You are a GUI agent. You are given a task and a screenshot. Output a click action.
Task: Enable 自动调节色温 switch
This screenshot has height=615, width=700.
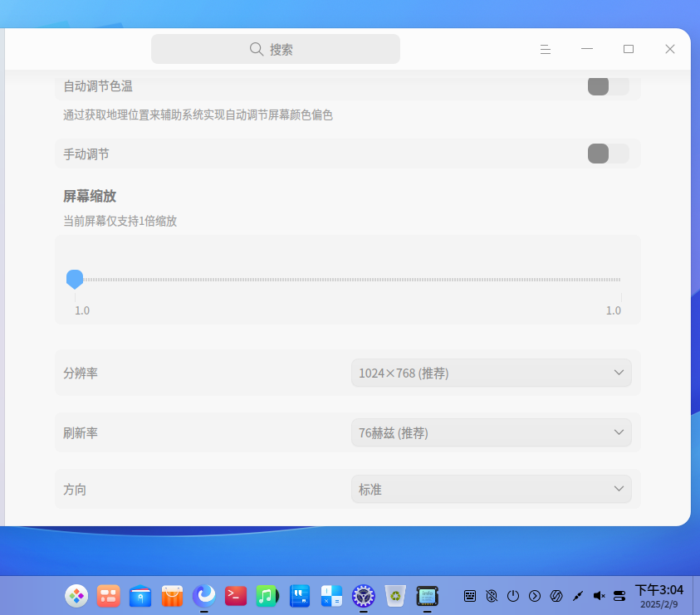coord(608,85)
